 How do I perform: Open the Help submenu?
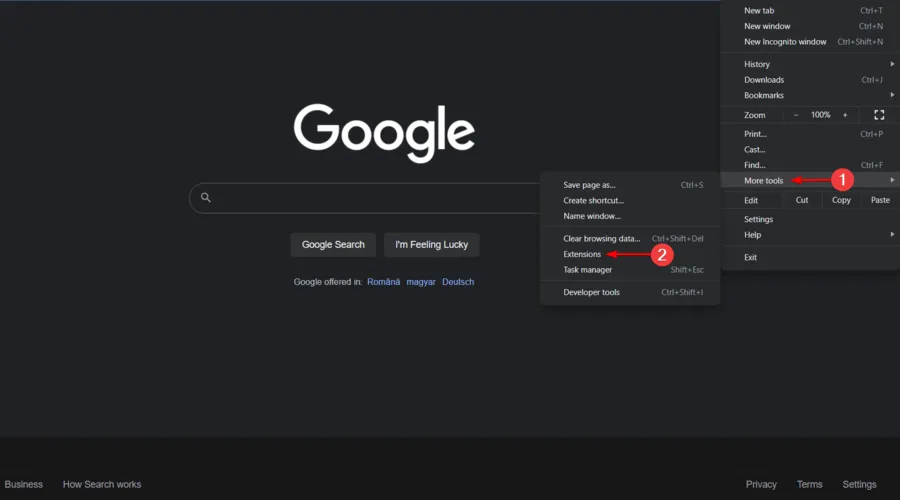[752, 235]
